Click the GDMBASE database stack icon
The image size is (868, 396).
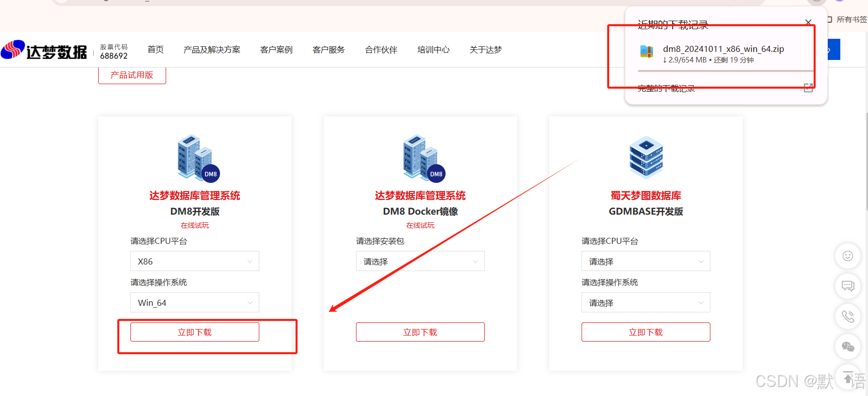tap(646, 157)
